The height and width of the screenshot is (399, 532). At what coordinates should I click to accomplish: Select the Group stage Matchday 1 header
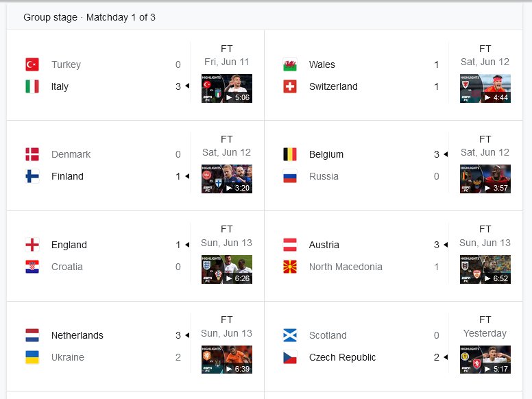pyautogui.click(x=89, y=17)
